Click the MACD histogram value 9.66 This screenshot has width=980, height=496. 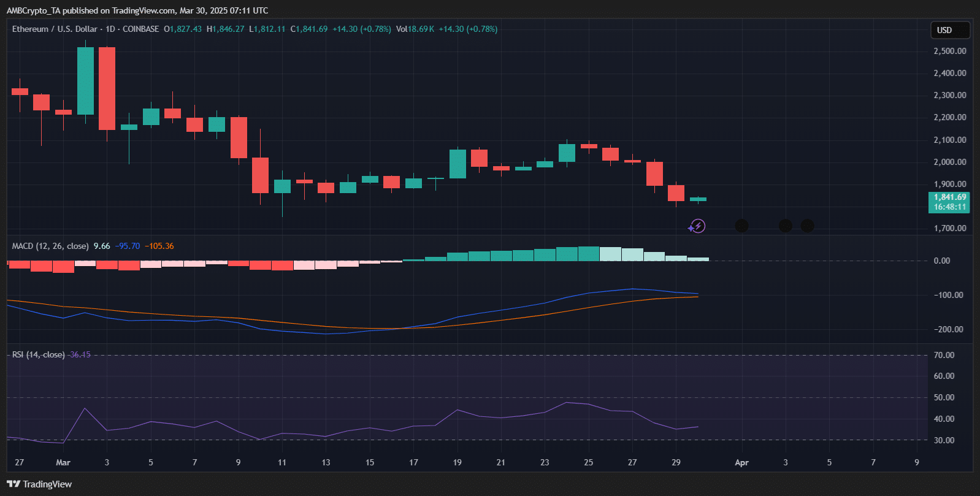[x=102, y=246]
